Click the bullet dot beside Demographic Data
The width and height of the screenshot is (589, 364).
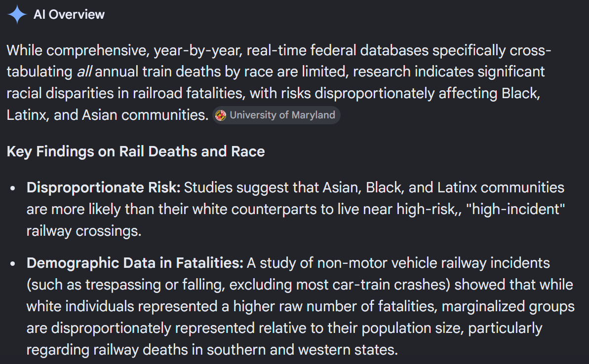[13, 264]
